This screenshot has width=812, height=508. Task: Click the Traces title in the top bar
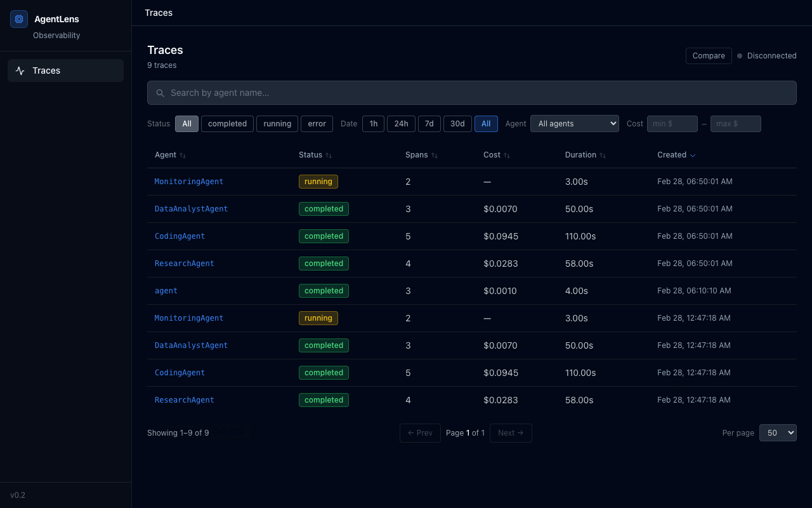click(x=158, y=13)
